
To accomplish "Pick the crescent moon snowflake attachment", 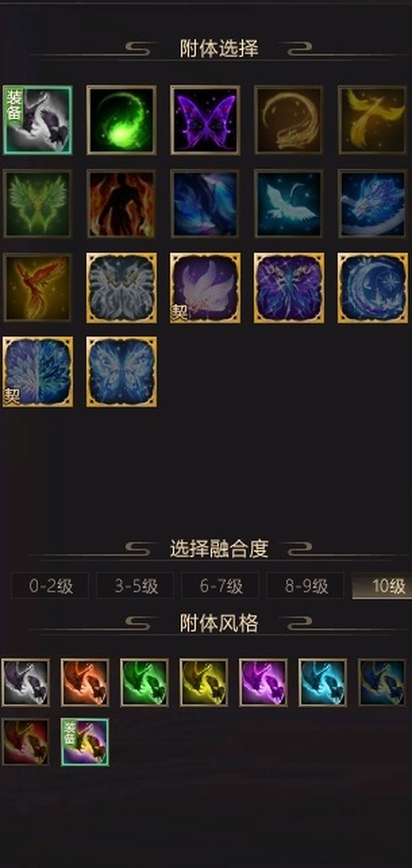I will (x=372, y=287).
